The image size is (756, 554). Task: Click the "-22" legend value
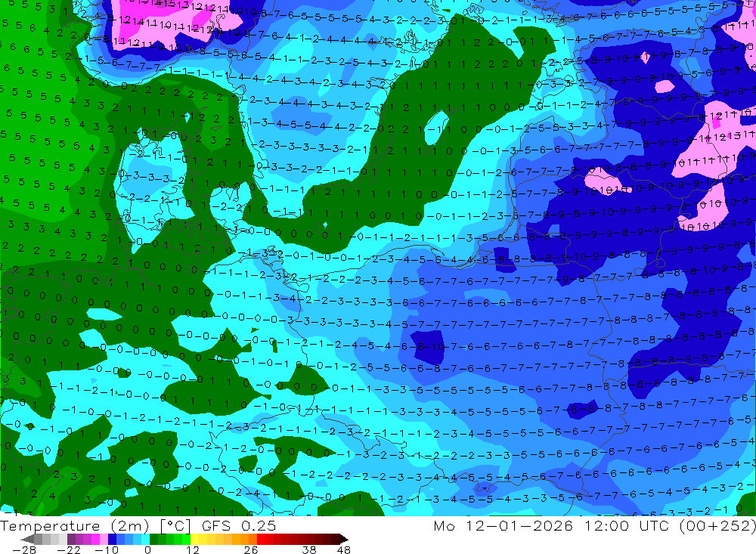coord(69,549)
